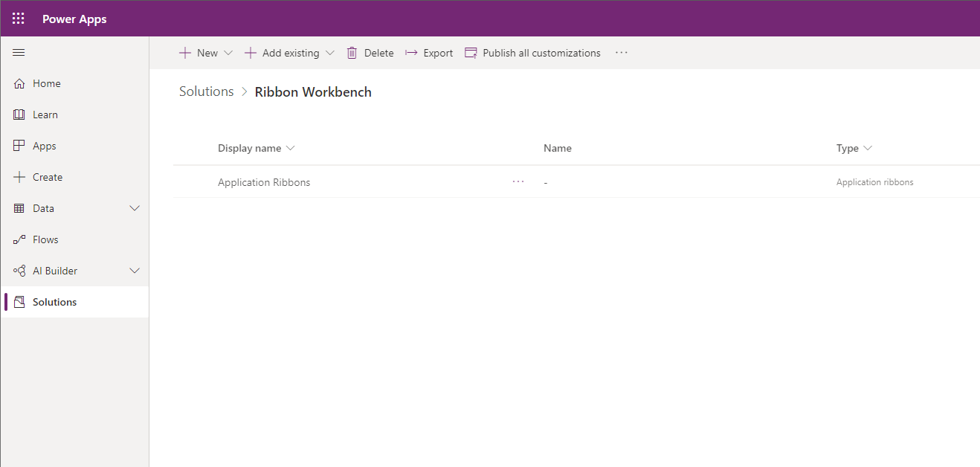Navigate back using the Solutions breadcrumb link
This screenshot has width=980, height=467.
[206, 91]
